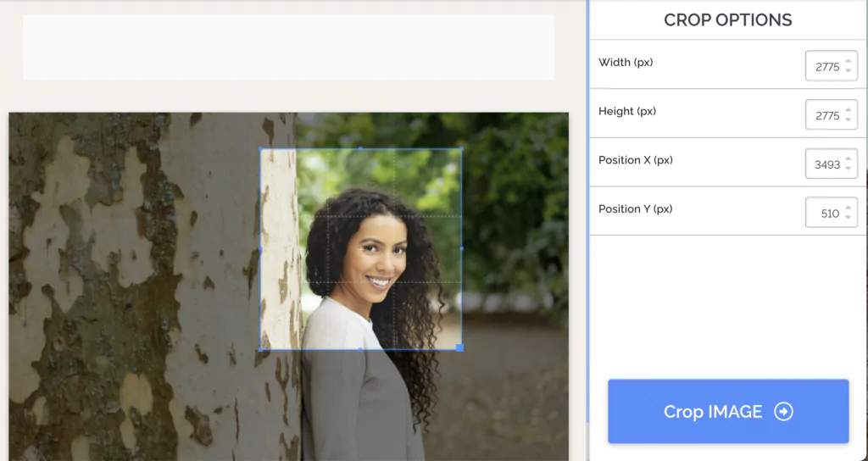Select the top-left crop corner handle
The height and width of the screenshot is (461, 868).
click(x=261, y=148)
